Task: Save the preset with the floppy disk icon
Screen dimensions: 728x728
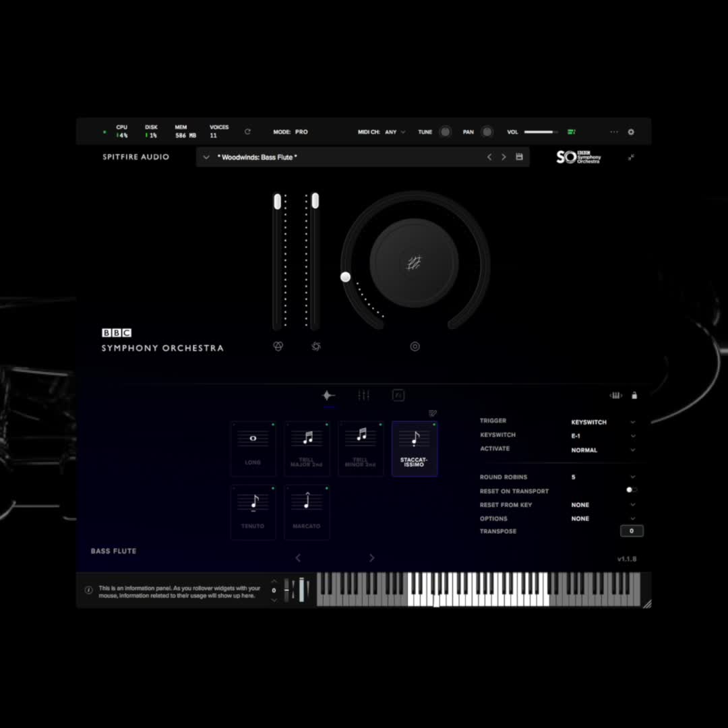Action: pyautogui.click(x=519, y=157)
